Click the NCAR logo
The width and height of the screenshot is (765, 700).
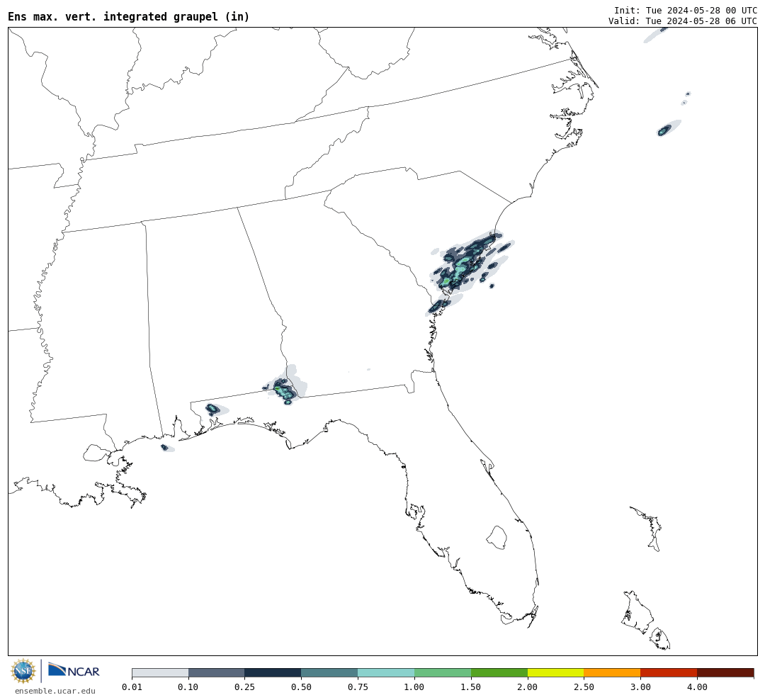click(x=74, y=670)
